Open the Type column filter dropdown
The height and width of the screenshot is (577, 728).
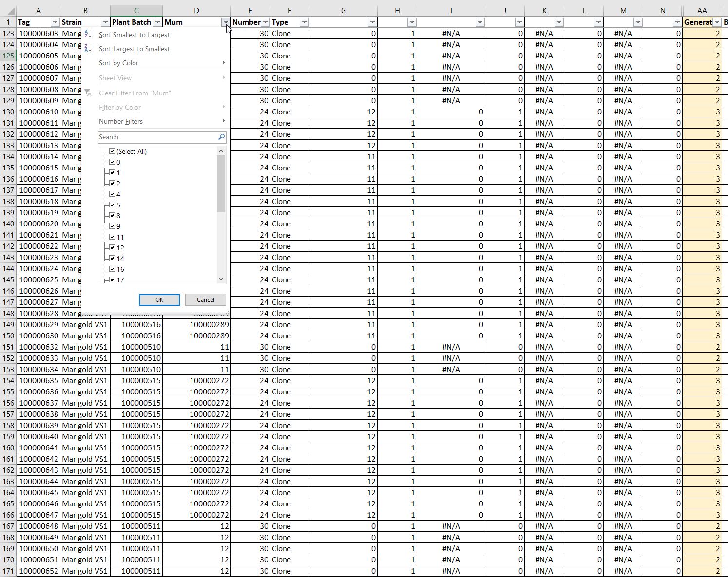(x=304, y=22)
